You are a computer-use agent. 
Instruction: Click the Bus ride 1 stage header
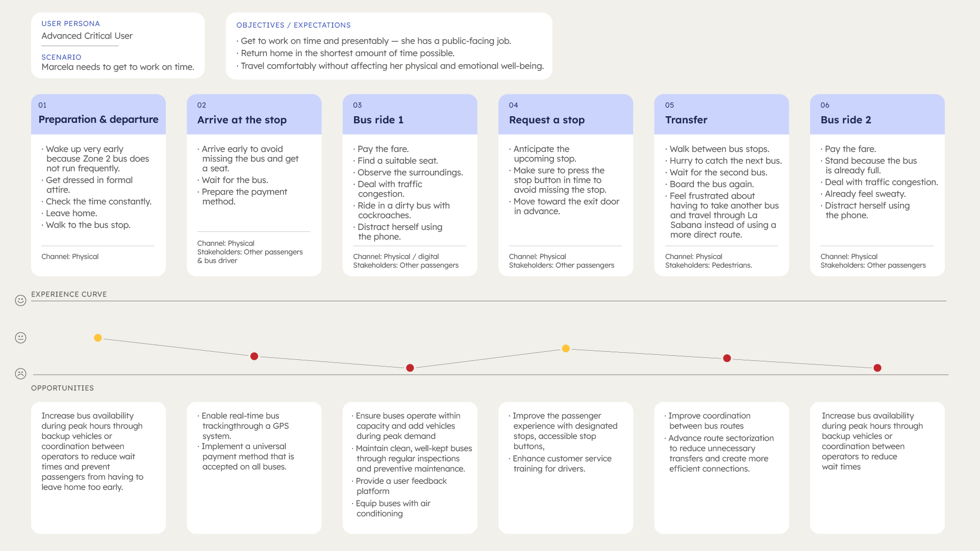coord(410,114)
